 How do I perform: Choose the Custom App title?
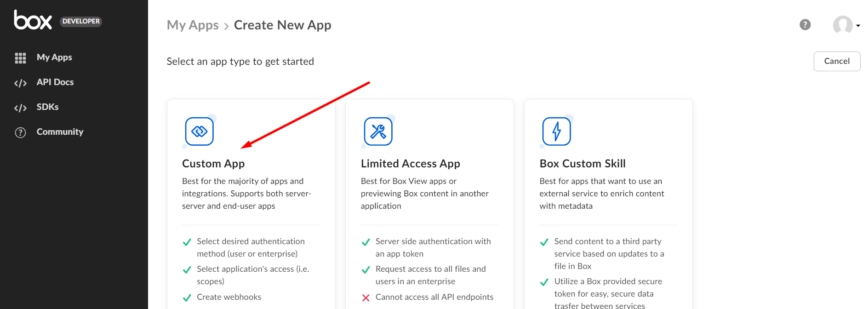pos(213,164)
